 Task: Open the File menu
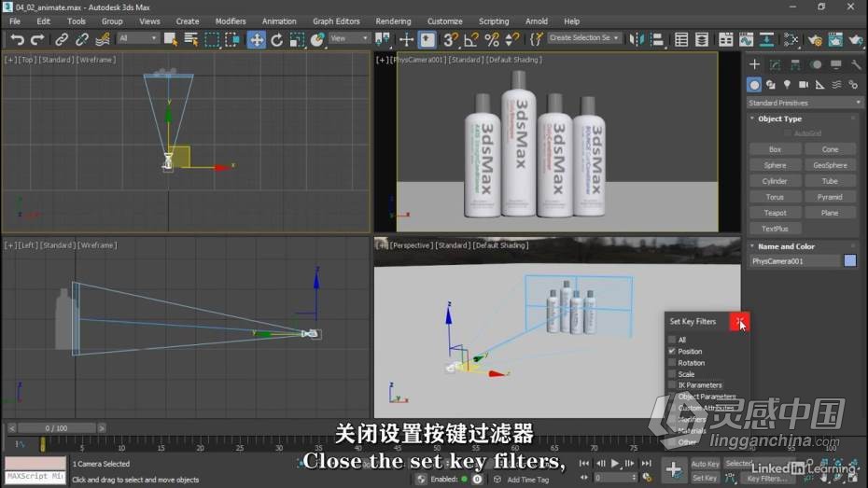click(15, 21)
